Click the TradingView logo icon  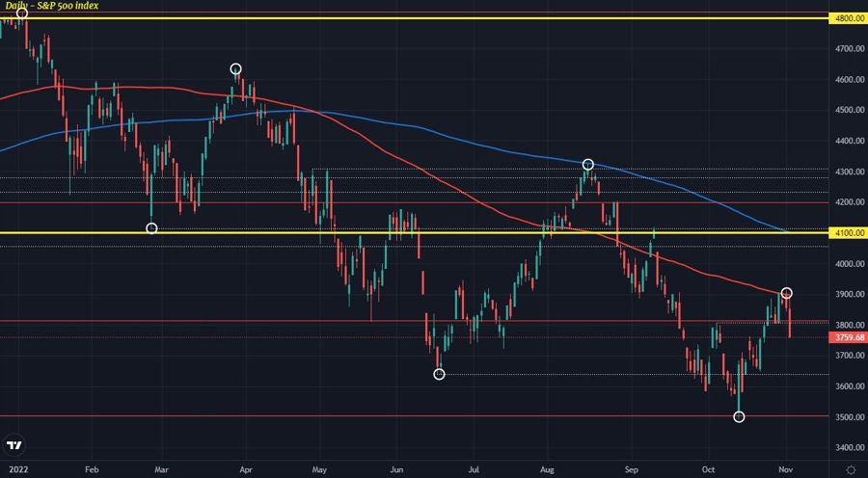pos(14,446)
